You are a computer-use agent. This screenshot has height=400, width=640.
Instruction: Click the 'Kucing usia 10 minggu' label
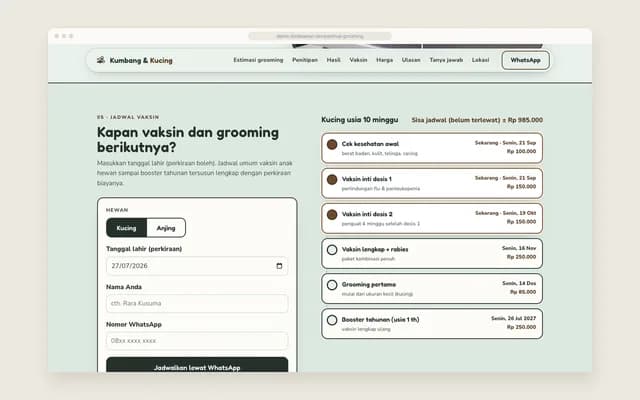pos(360,120)
